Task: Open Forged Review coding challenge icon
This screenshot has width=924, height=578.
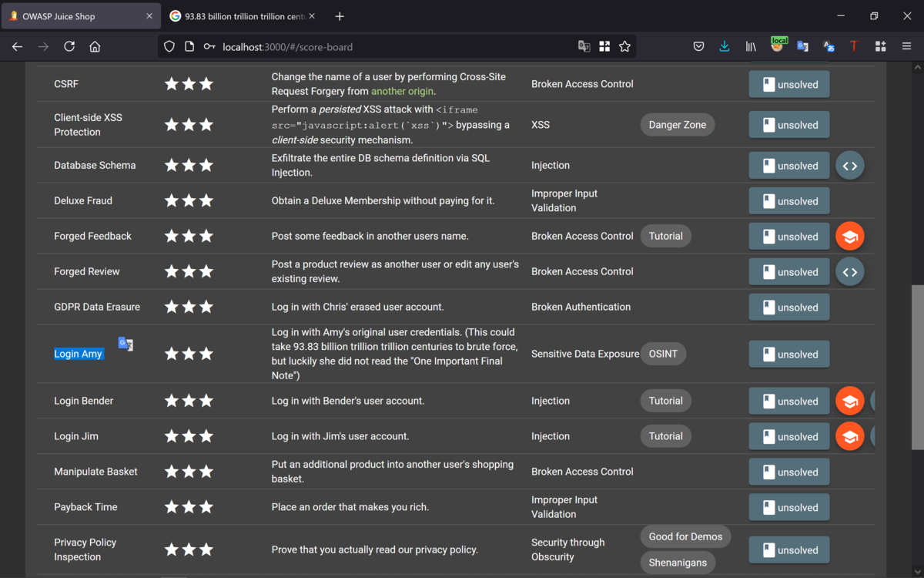Action: point(850,272)
